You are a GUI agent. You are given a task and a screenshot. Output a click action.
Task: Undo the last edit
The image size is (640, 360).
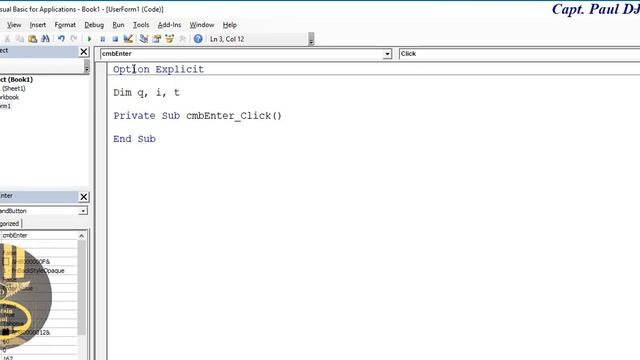pos(61,39)
